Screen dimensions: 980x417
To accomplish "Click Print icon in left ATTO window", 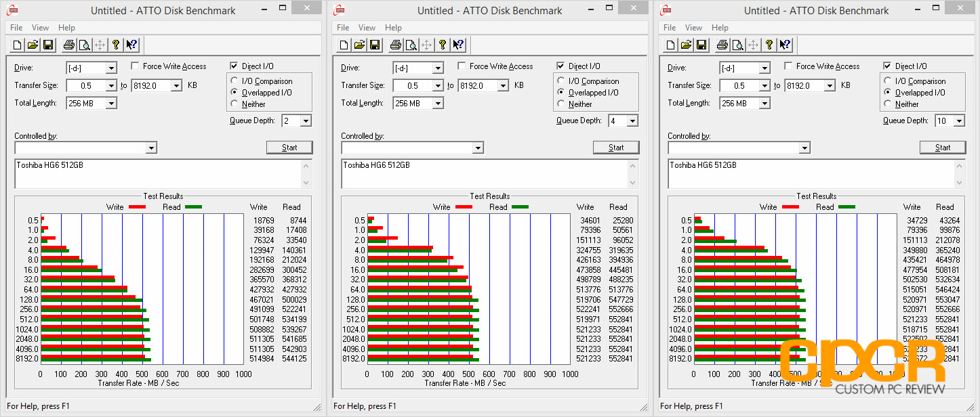I will pos(68,45).
